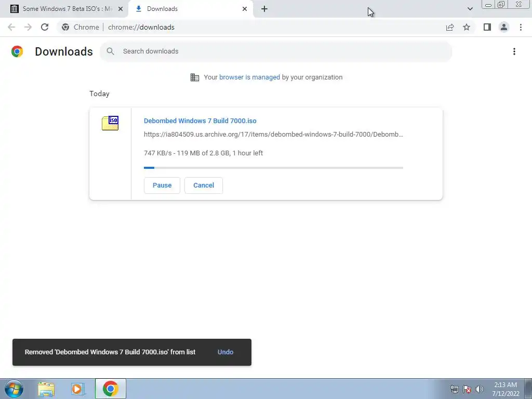The width and height of the screenshot is (532, 399).
Task: Open the Action Center flag icon
Action: pos(467,389)
